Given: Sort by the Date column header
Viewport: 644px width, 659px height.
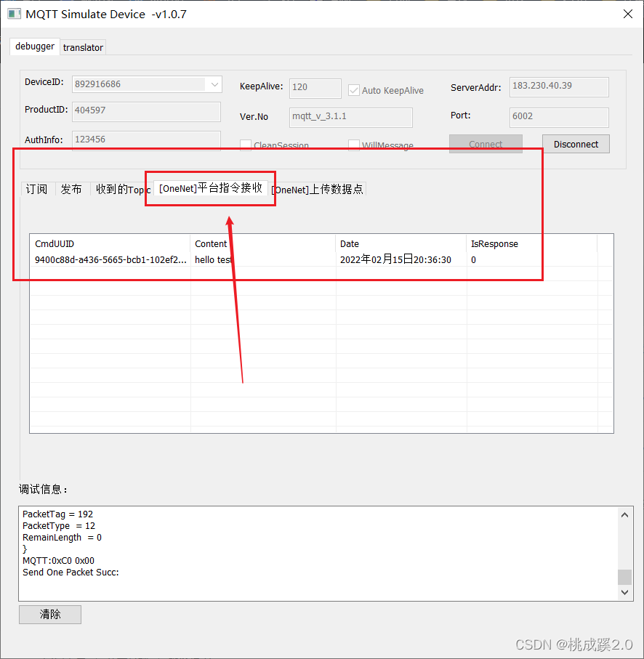Looking at the screenshot, I should click(x=401, y=243).
